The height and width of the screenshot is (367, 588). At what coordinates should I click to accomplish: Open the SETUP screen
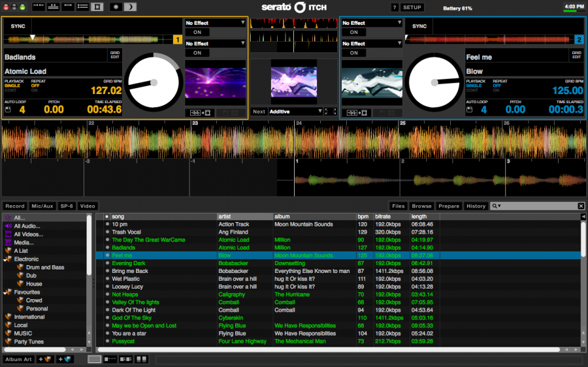tap(412, 7)
